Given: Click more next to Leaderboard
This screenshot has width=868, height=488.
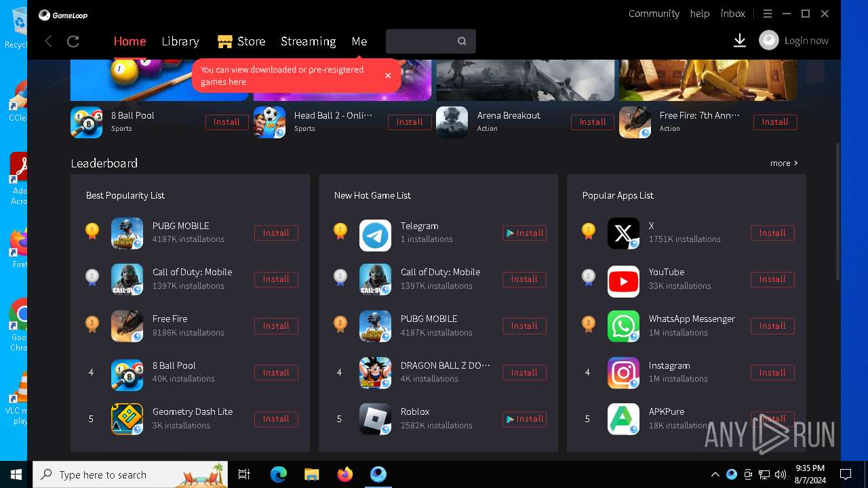Looking at the screenshot, I should 784,163.
